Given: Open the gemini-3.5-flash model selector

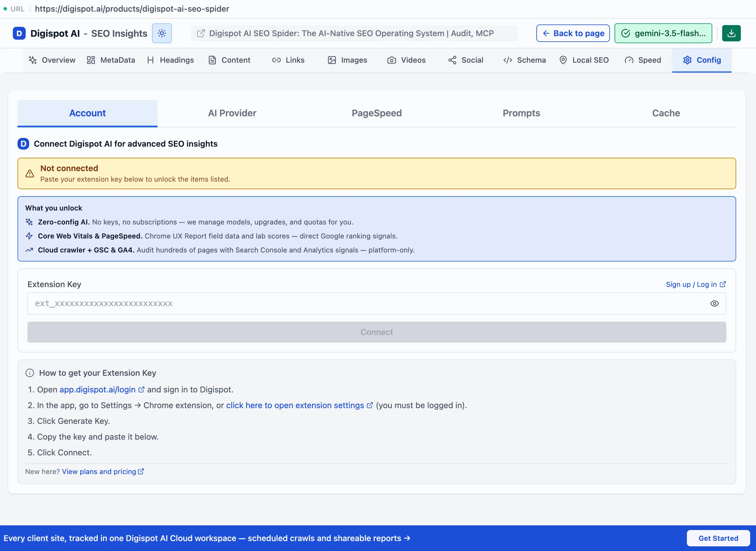Looking at the screenshot, I should coord(663,33).
